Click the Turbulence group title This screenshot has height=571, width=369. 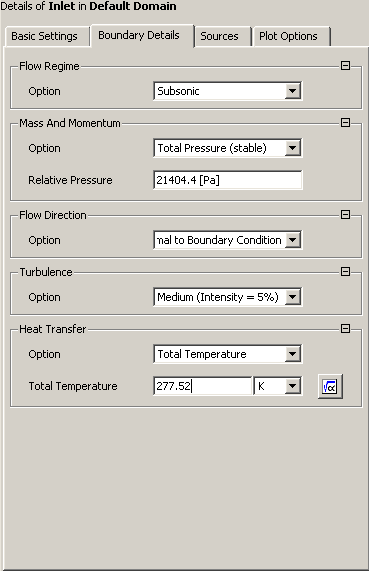tap(46, 272)
